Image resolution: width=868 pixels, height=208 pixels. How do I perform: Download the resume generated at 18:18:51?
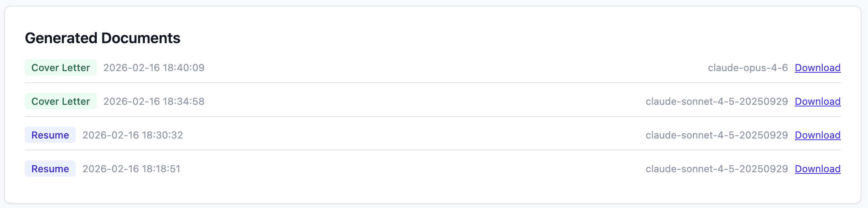817,169
